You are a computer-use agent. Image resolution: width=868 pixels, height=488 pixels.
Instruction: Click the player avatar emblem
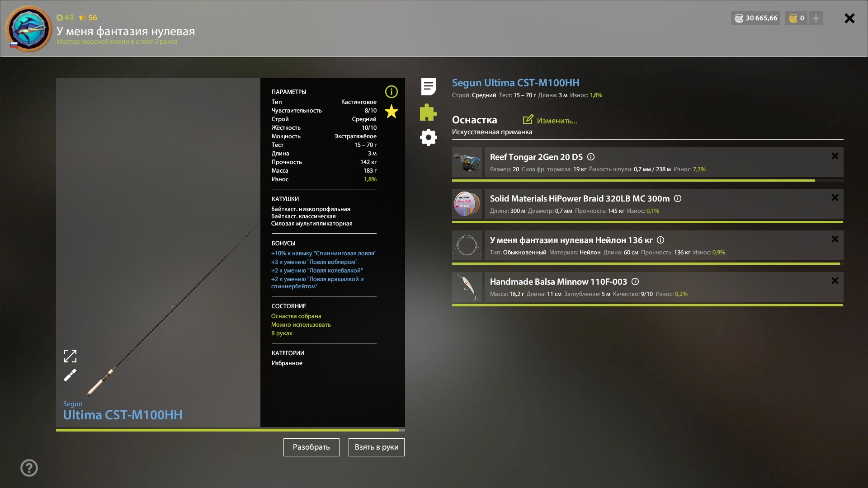pos(29,28)
